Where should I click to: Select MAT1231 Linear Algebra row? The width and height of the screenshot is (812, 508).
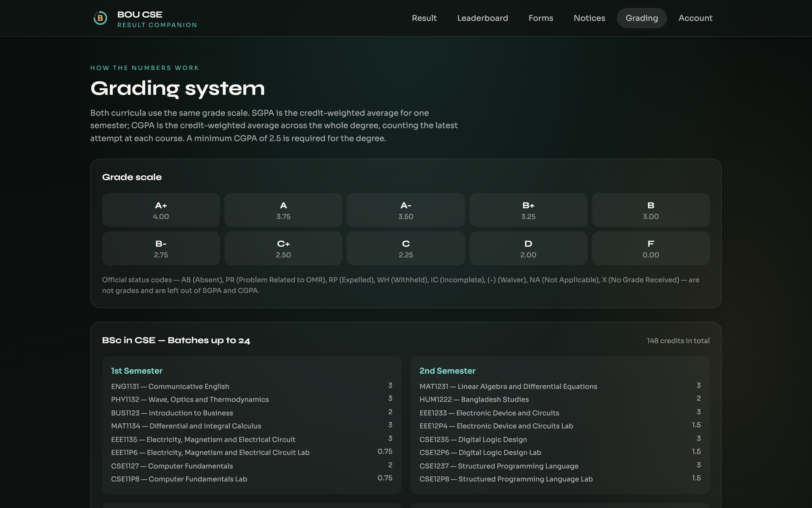click(560, 386)
